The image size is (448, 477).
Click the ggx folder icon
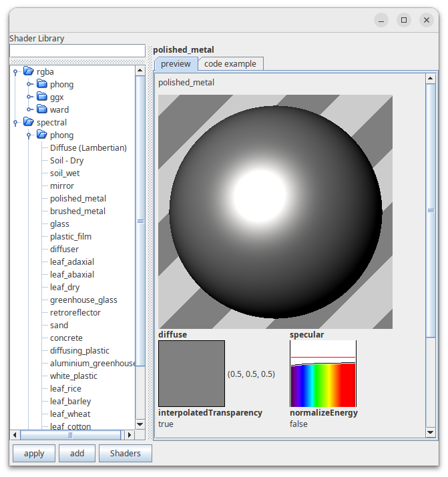41,97
